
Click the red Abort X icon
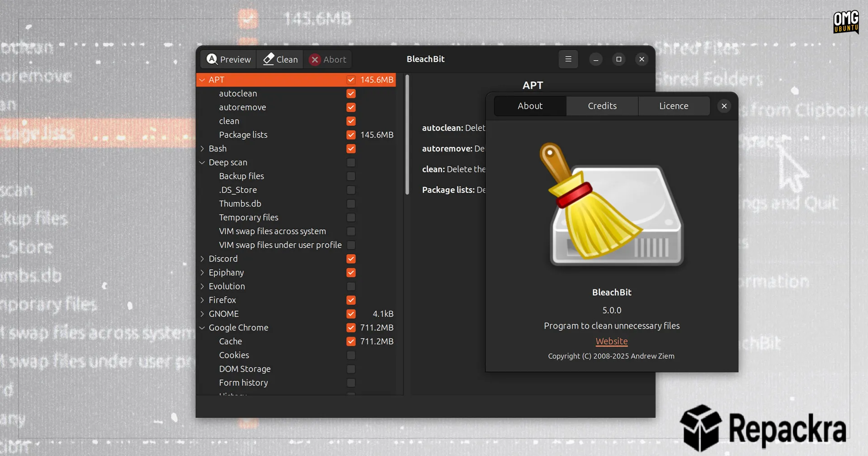pos(315,59)
